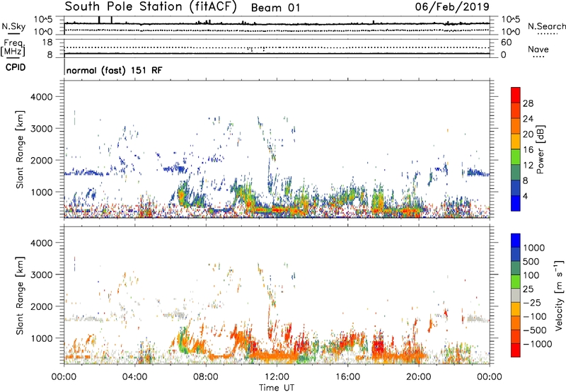The width and height of the screenshot is (566, 392).
Task: Click the '16:00' time tick label
Action: (347, 377)
